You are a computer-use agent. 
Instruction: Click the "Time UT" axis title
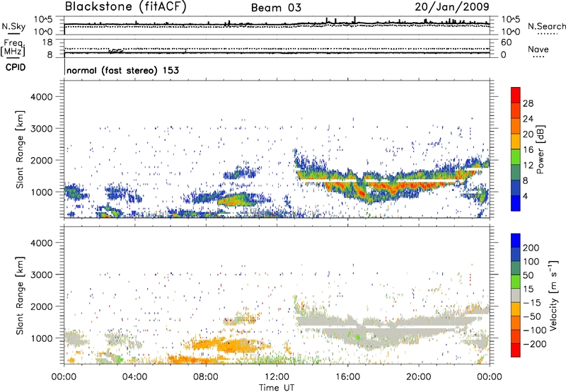click(277, 388)
